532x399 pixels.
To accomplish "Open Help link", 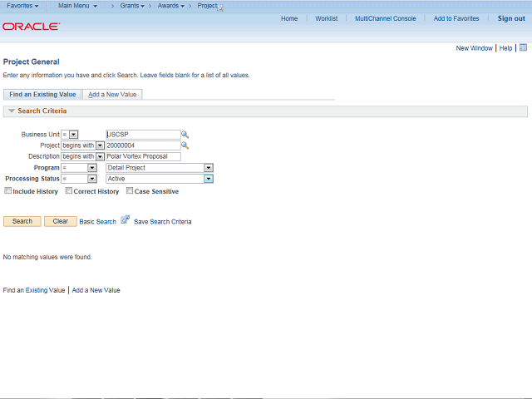I will coord(505,48).
